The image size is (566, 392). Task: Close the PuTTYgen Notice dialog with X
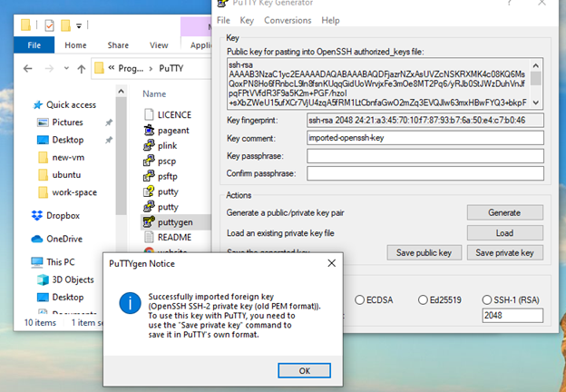331,263
